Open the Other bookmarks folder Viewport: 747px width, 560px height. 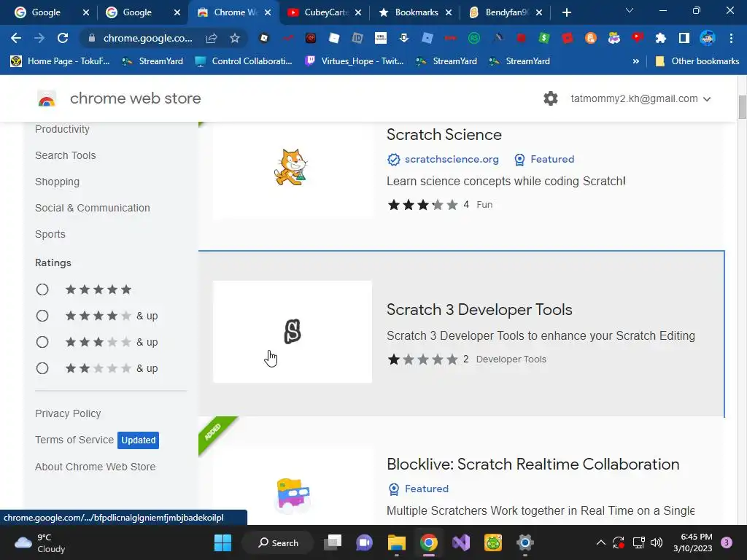[697, 61]
